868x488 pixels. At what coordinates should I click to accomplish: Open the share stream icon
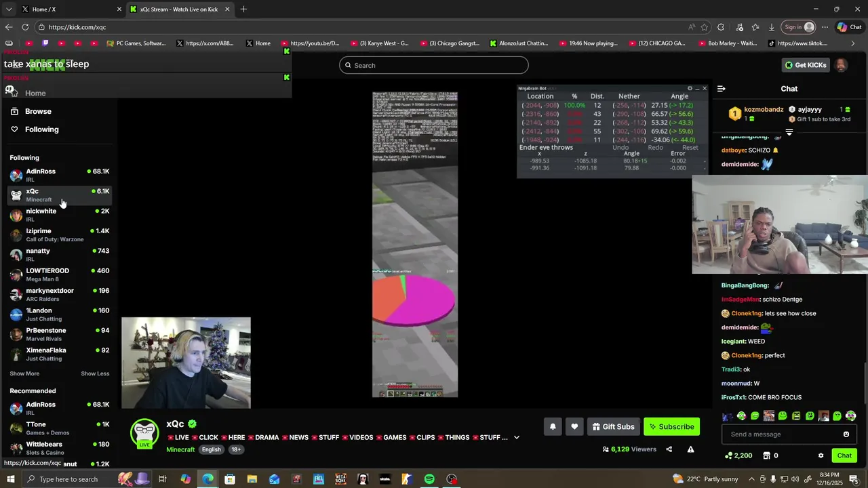669,449
